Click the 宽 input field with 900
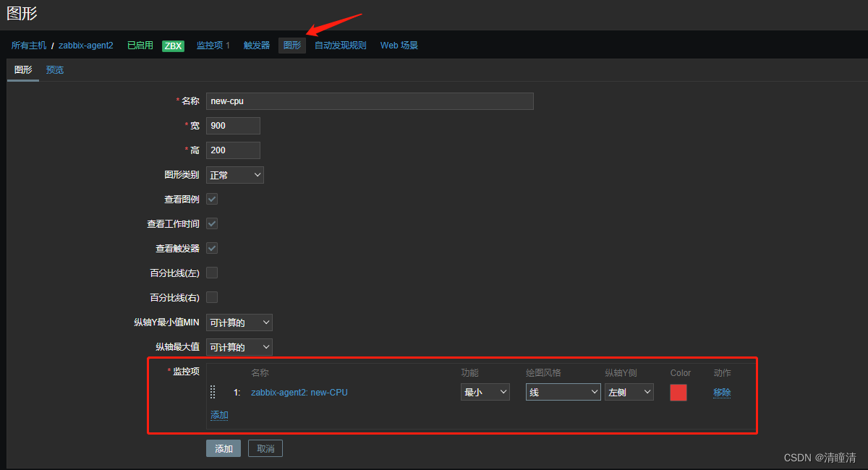This screenshot has height=470, width=868. (x=233, y=126)
